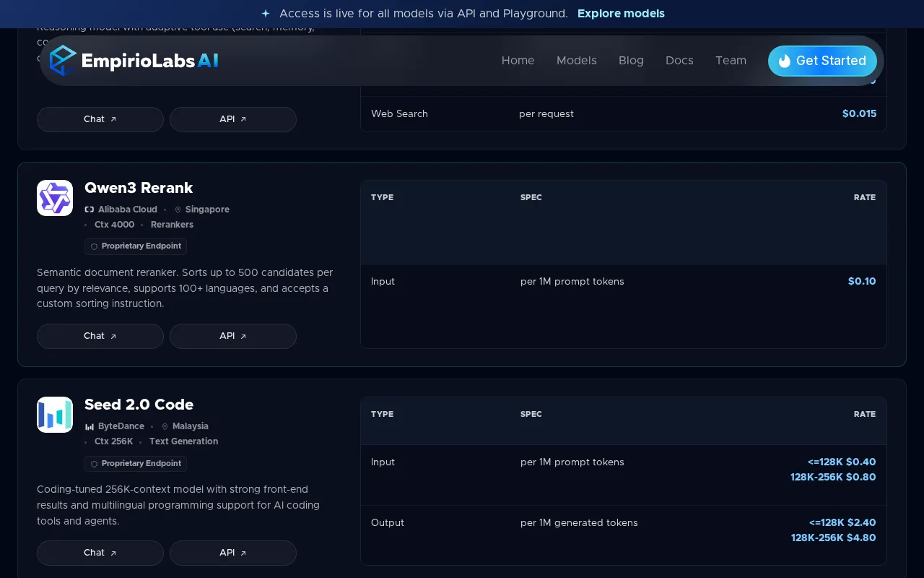Click the Qwen3 Rerank model logo
This screenshot has height=578, width=924.
[x=55, y=198]
